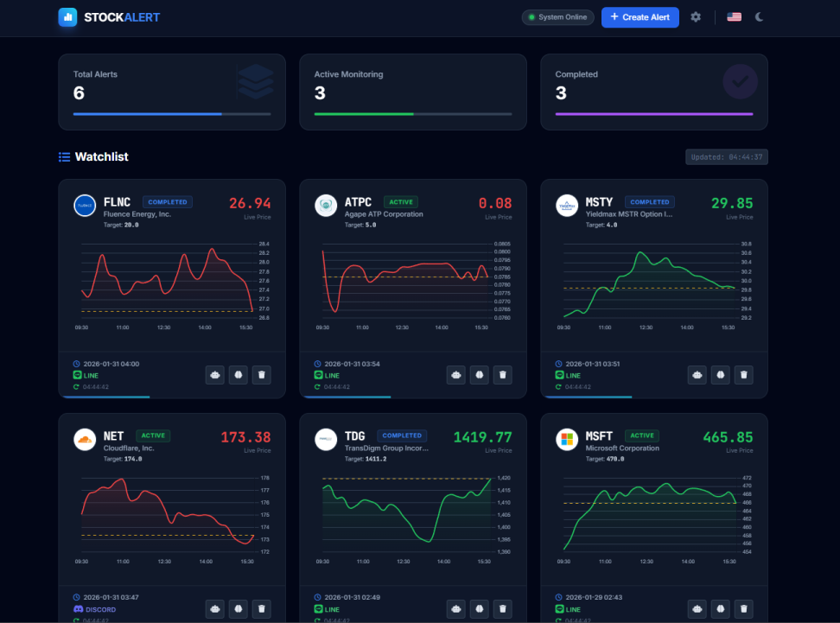
Task: Click the ACTIVE badge on ATPC
Action: pos(401,202)
